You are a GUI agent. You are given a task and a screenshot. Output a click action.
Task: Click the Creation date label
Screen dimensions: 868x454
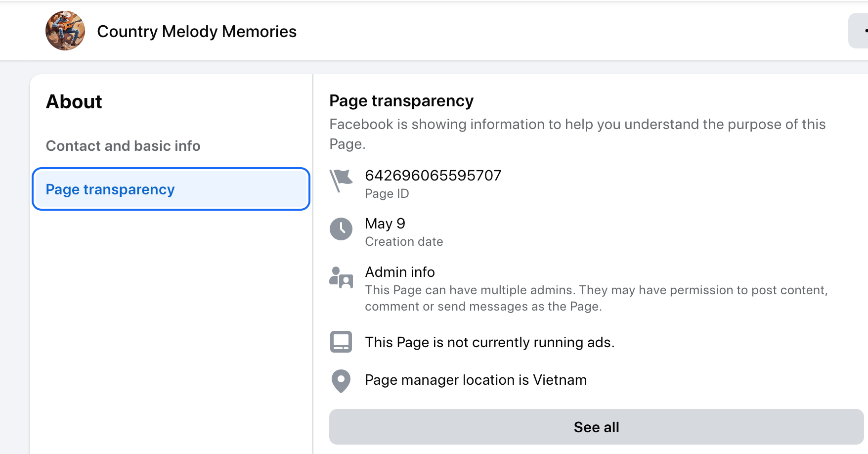pyautogui.click(x=404, y=242)
